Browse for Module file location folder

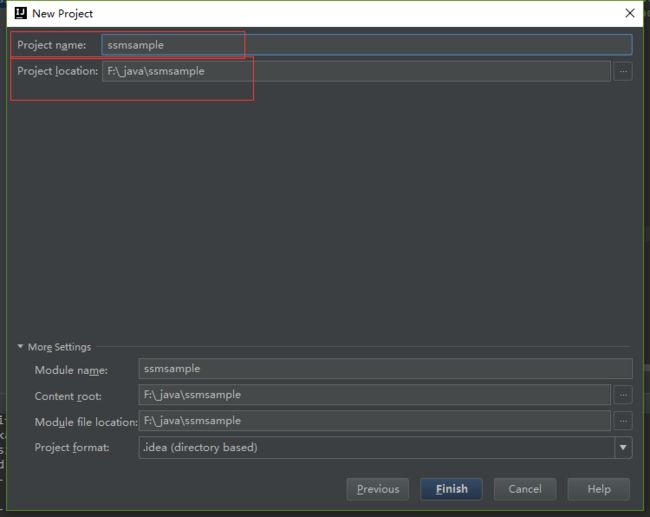623,421
